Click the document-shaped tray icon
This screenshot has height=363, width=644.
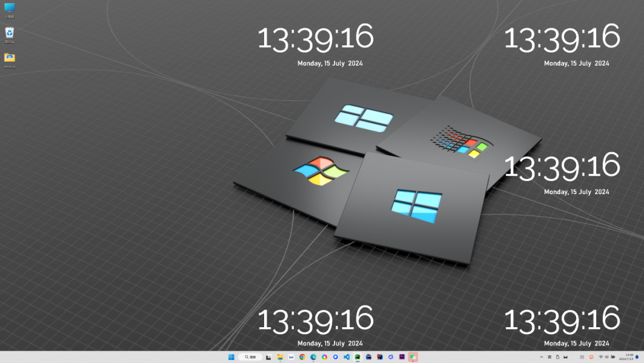point(558,357)
